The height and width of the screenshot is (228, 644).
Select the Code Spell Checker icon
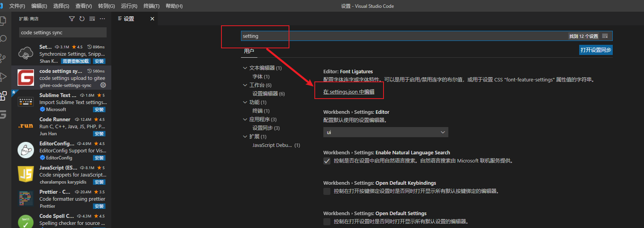click(26, 222)
